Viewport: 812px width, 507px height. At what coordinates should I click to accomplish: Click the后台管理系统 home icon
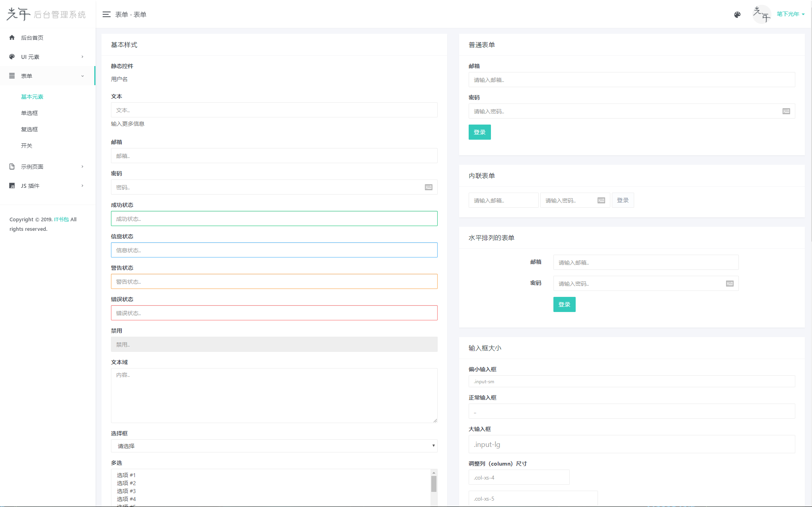[12, 37]
